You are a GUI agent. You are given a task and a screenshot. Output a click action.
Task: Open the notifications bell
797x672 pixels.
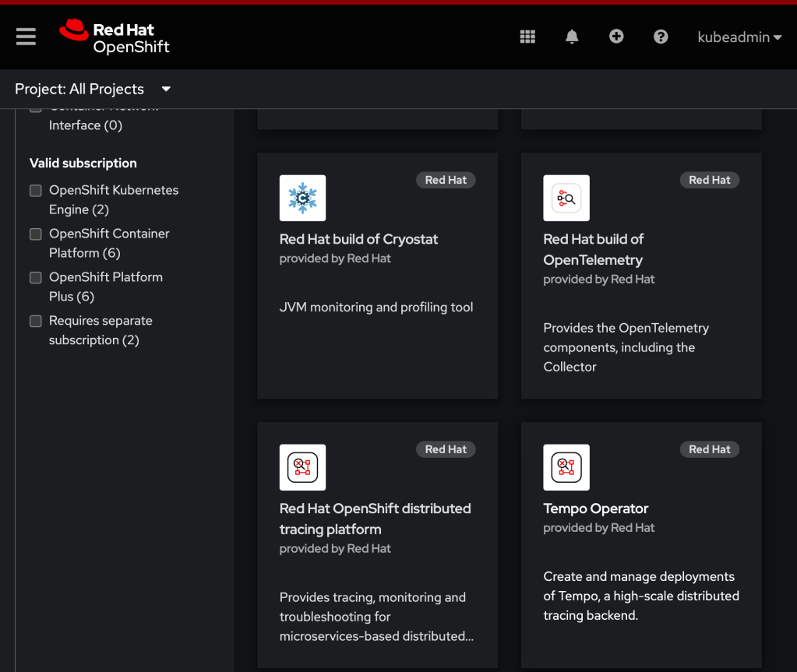coord(572,37)
